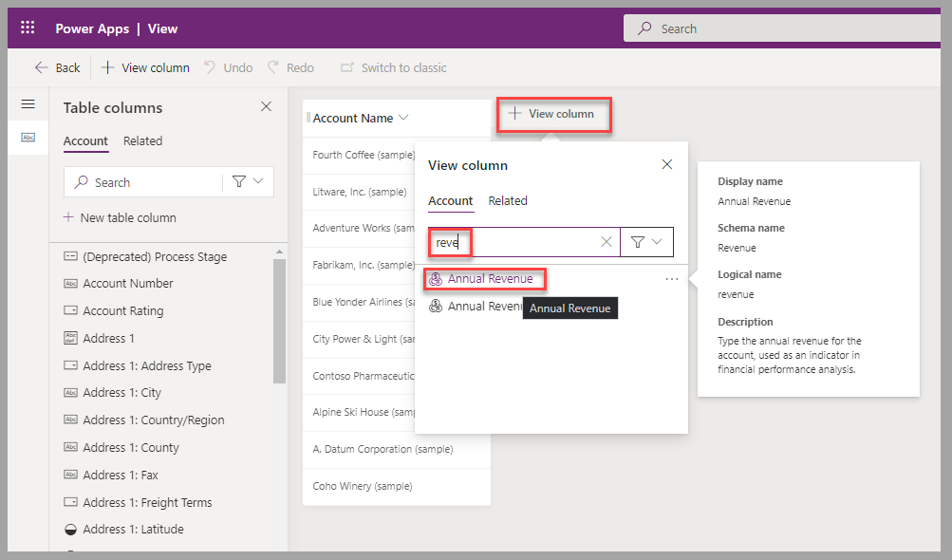Select the highlighted Annual Revenue result
Image resolution: width=952 pixels, height=560 pixels.
[x=490, y=279]
